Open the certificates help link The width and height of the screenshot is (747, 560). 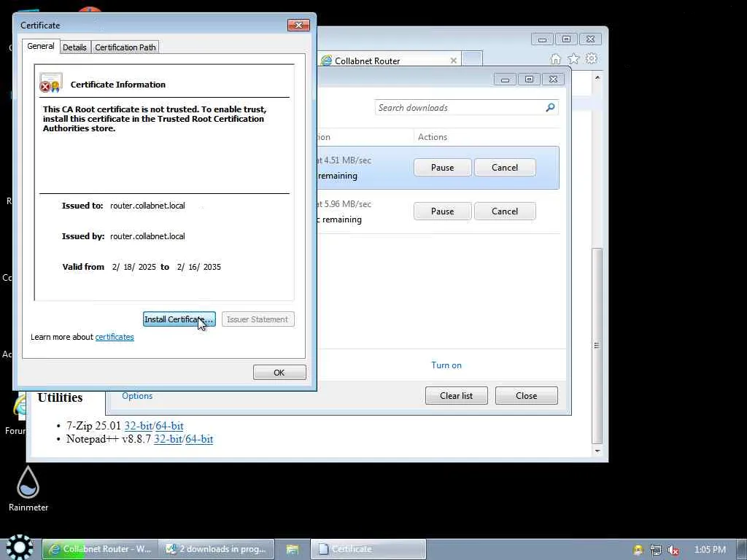coord(115,337)
